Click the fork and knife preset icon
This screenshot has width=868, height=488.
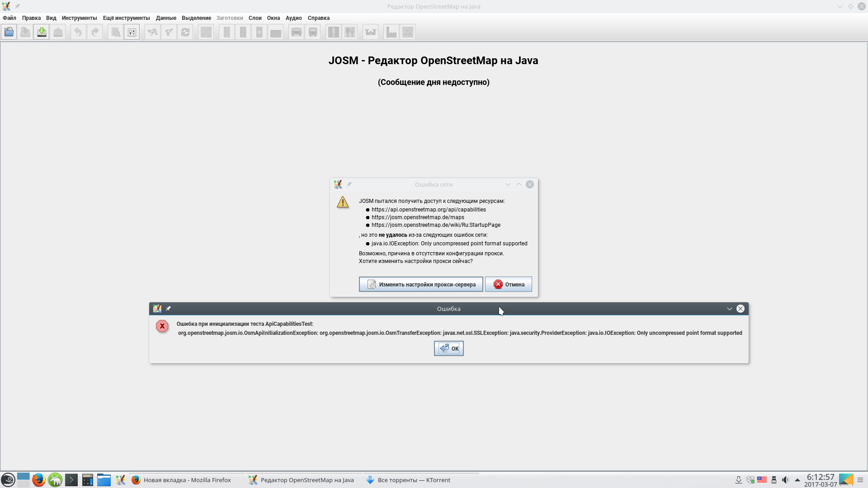(350, 32)
